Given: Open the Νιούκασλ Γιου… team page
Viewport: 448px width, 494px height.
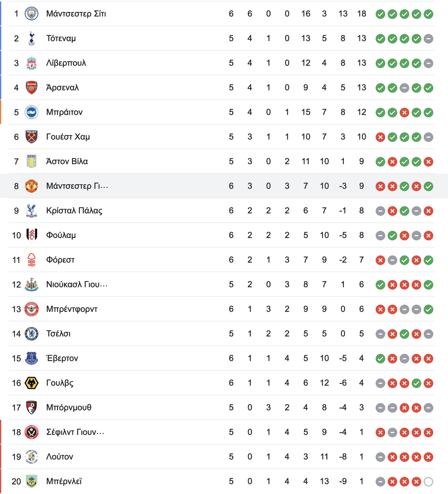Looking at the screenshot, I should click(x=77, y=285).
